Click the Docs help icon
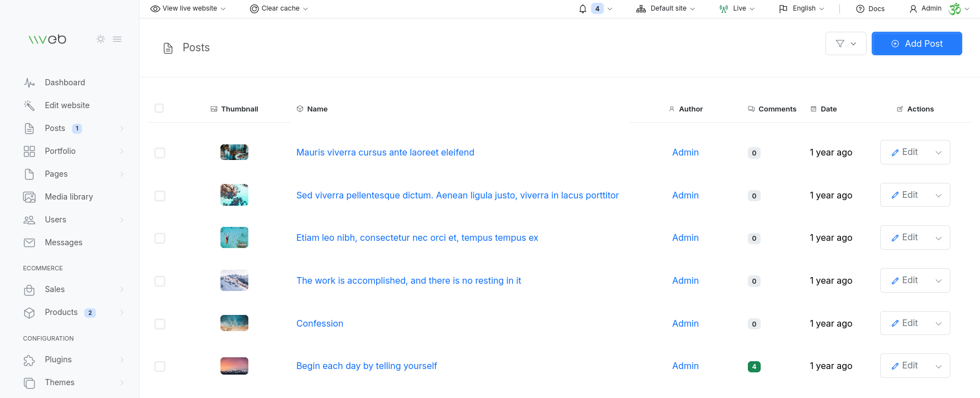Viewport: 980px width, 398px height. point(860,9)
